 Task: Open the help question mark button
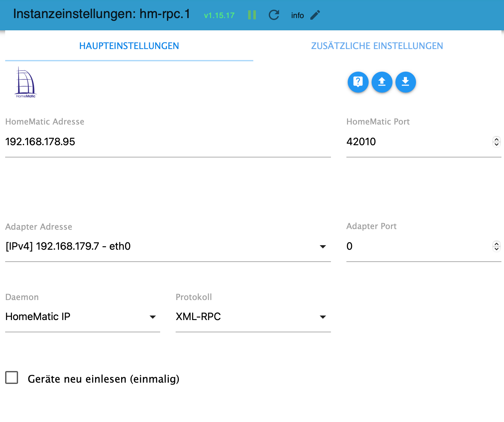point(358,82)
